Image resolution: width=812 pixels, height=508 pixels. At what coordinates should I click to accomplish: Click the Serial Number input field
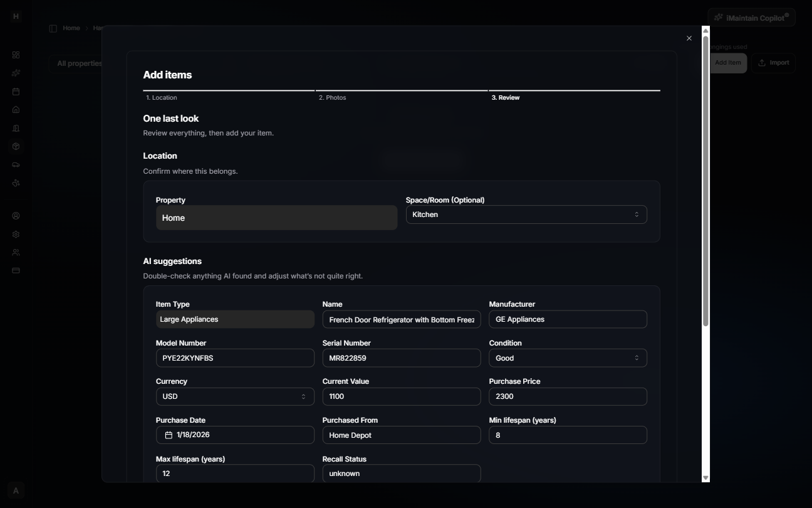(x=402, y=357)
